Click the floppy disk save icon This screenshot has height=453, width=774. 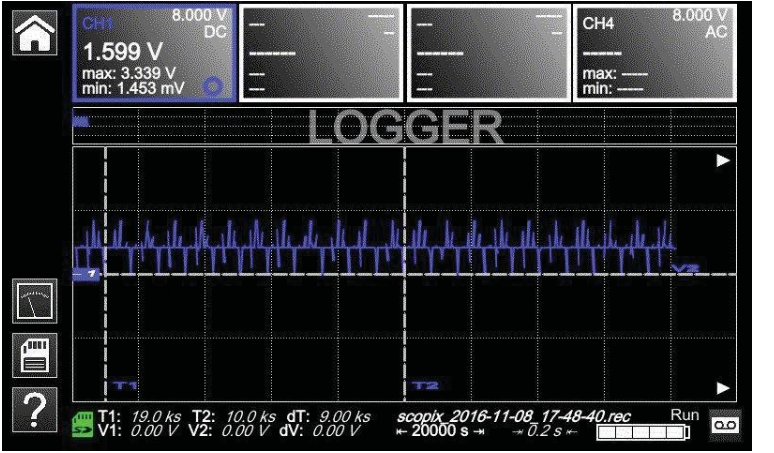pyautogui.click(x=33, y=356)
